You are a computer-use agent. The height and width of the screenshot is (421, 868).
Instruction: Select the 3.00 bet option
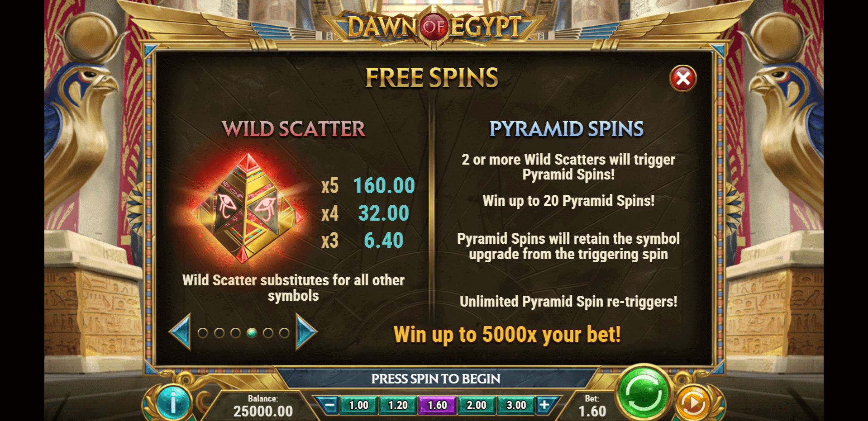[516, 405]
